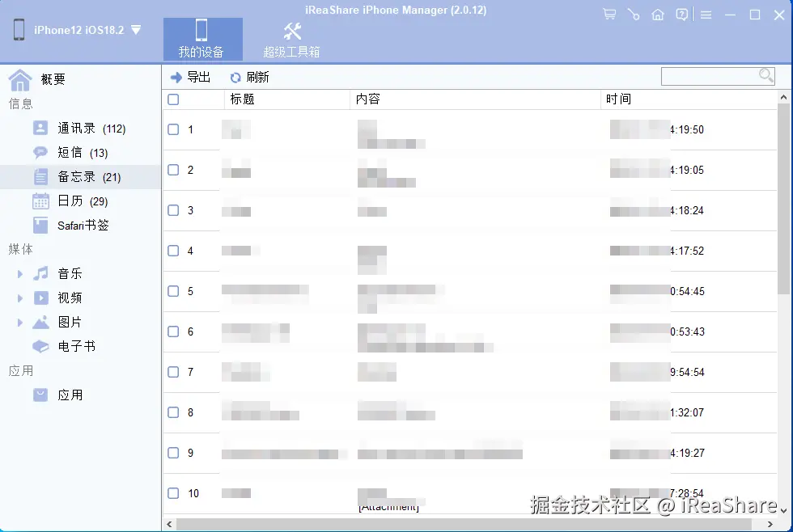
Task: Check the checkbox for row 2
Action: 173,170
